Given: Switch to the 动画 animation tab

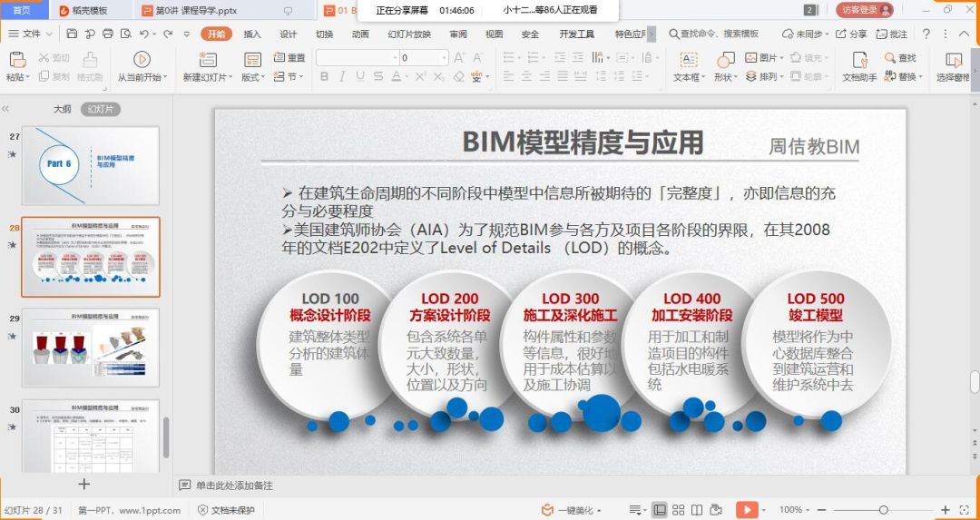Looking at the screenshot, I should [x=360, y=34].
